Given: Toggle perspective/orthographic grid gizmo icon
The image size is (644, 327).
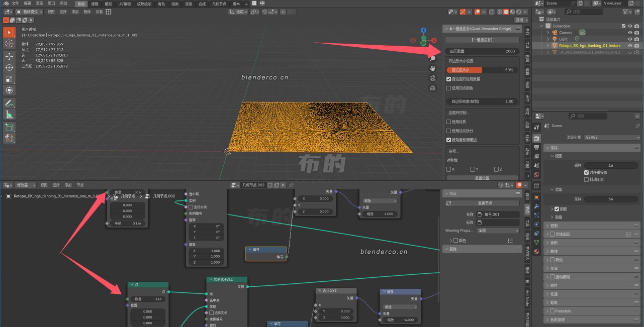Looking at the screenshot, I should (432, 88).
